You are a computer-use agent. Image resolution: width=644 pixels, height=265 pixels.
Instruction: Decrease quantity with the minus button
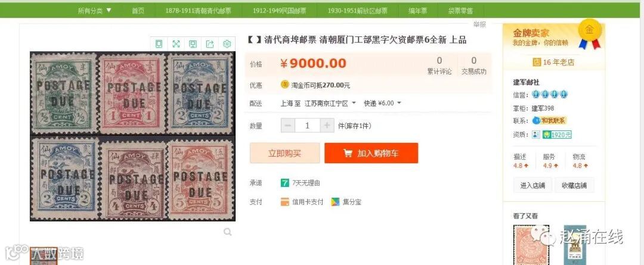click(288, 126)
